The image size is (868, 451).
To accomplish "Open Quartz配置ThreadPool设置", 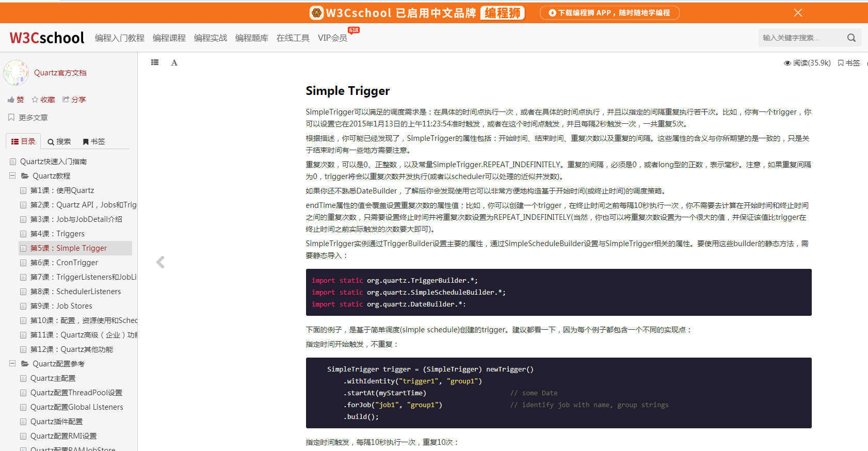I will point(76,393).
